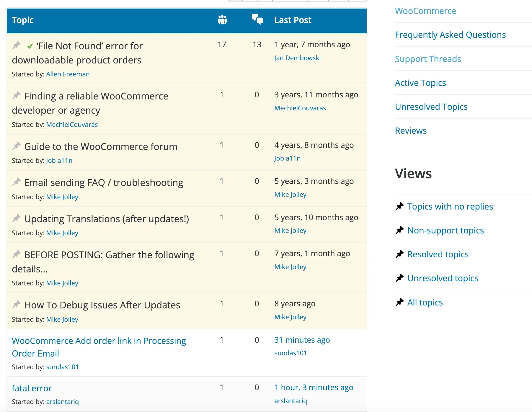Visit Allen Freeman's profile in Started by
532x412 pixels.
(x=68, y=74)
